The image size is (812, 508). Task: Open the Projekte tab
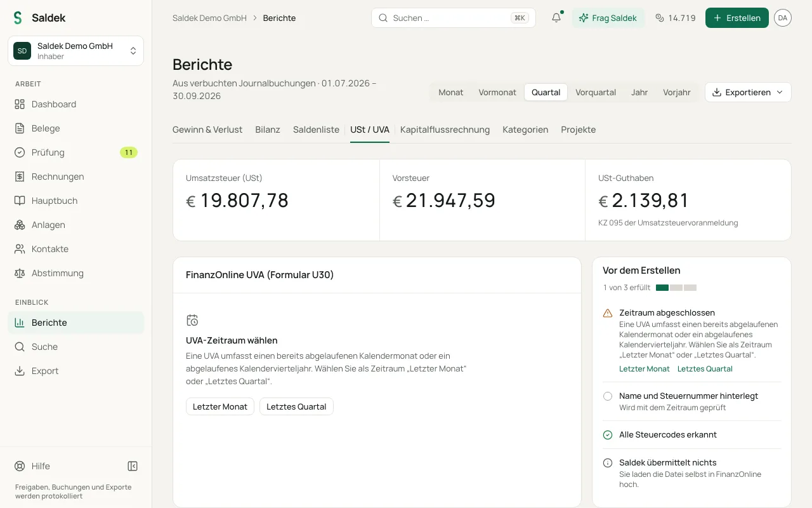pos(578,130)
